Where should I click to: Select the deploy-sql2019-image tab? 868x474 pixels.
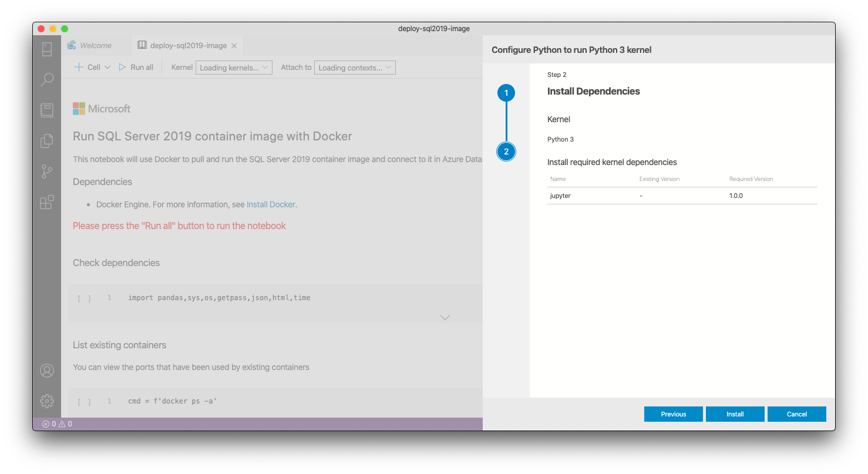188,46
